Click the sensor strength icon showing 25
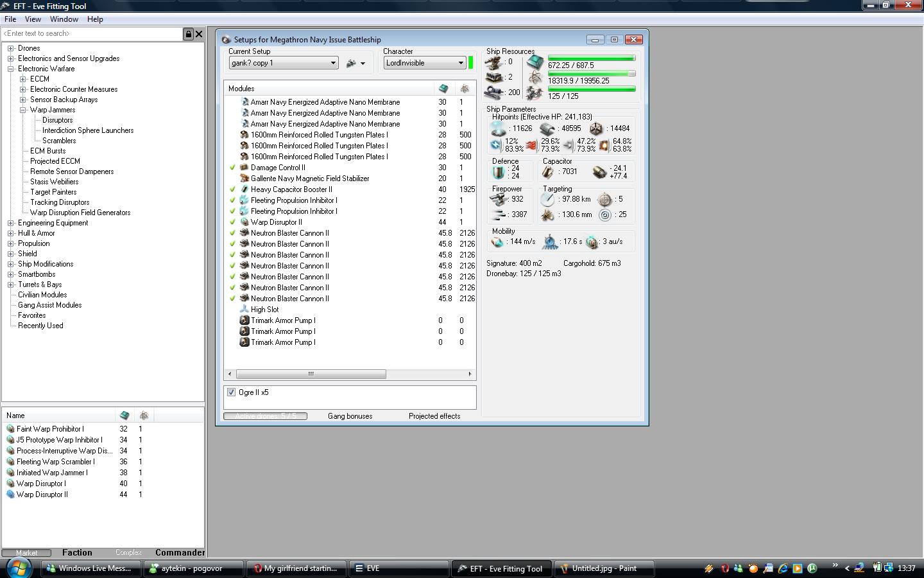Screen dimensions: 924x578 pyautogui.click(x=604, y=215)
